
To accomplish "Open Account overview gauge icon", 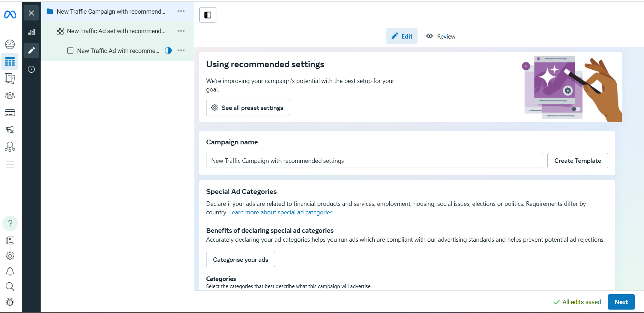I will (10, 44).
